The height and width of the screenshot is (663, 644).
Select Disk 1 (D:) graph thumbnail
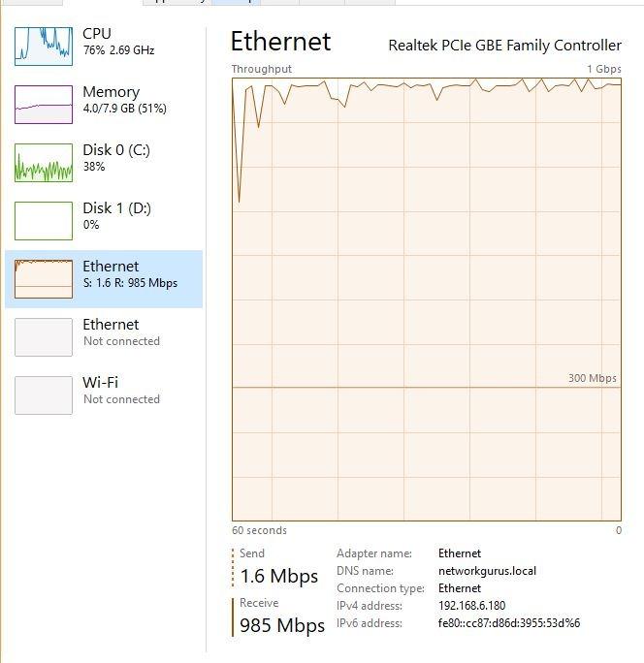[44, 221]
